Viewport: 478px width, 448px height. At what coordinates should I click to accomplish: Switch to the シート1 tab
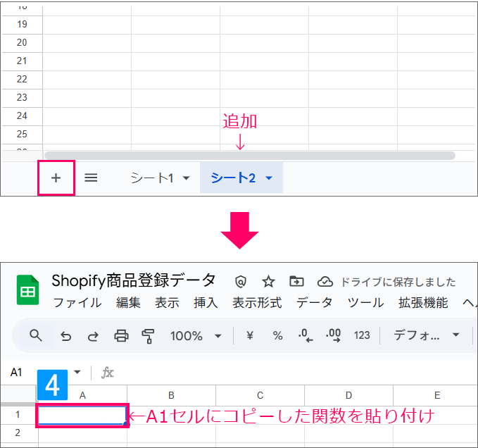(151, 178)
